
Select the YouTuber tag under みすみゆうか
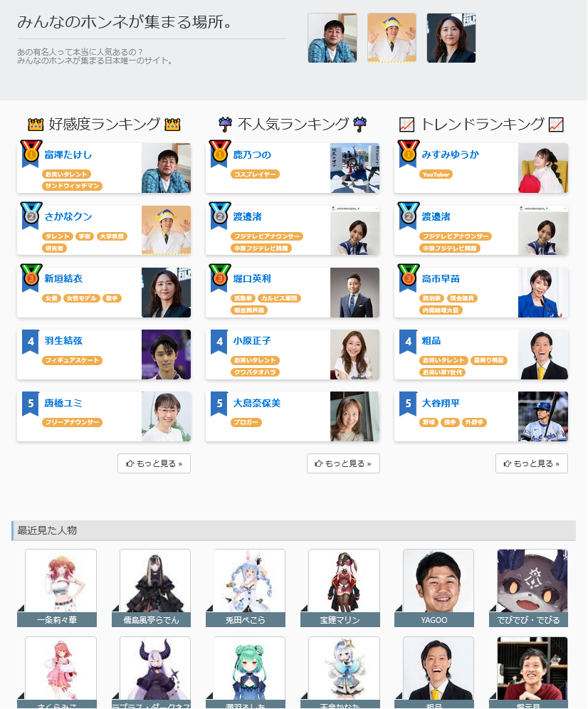tap(436, 174)
